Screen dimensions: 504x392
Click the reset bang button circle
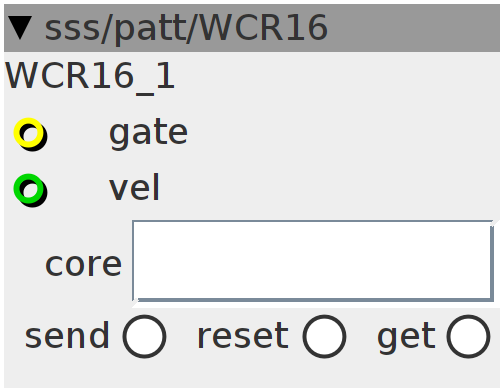point(324,336)
